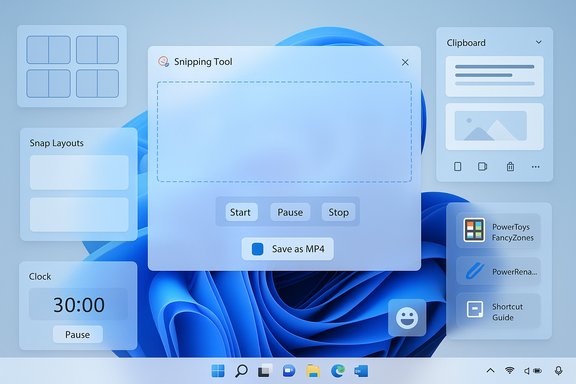
Task: Launch PowerRename utility
Action: coord(498,271)
